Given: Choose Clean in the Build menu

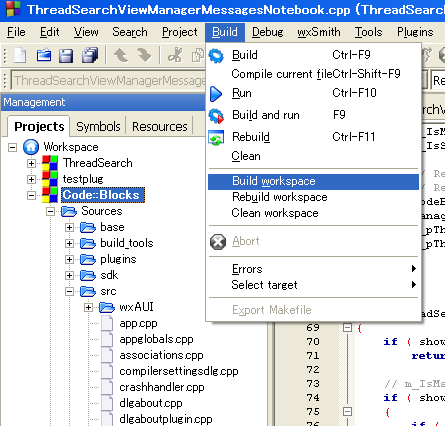Looking at the screenshot, I should [x=313, y=156].
